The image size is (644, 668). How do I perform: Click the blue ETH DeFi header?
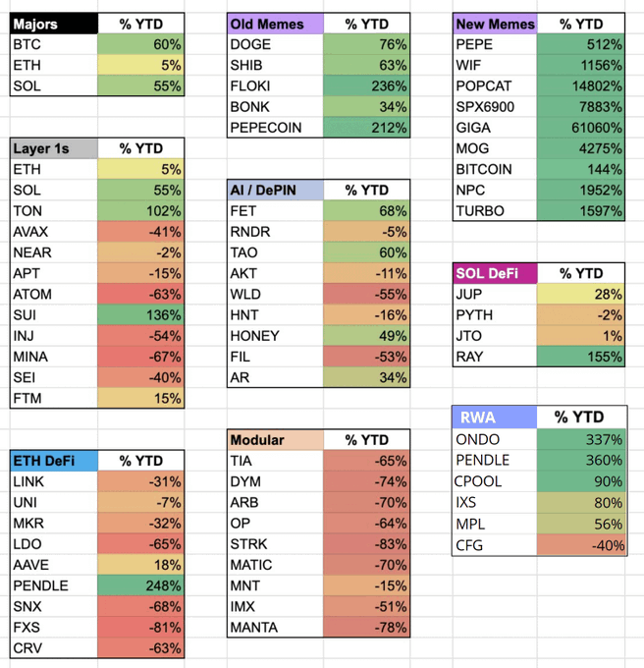tap(54, 461)
